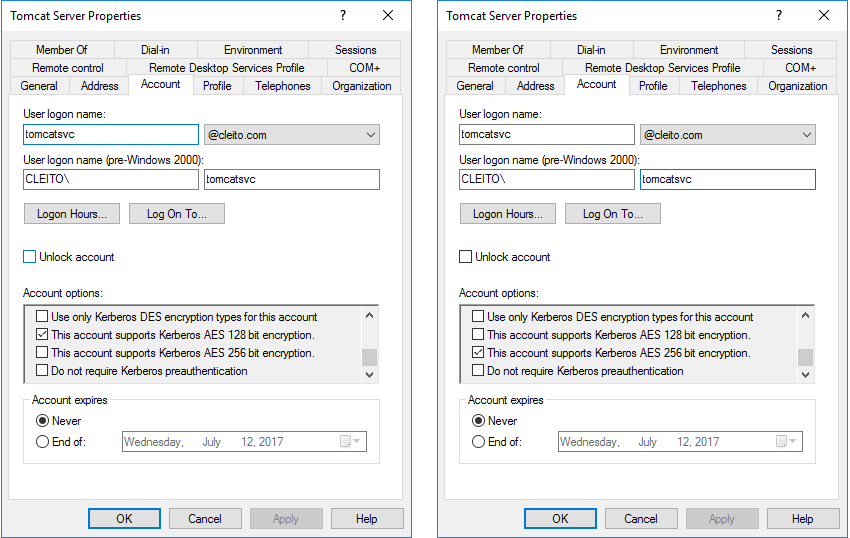This screenshot has height=538, width=850.
Task: Open Sessions tab in right dialog
Action: pyautogui.click(x=791, y=50)
